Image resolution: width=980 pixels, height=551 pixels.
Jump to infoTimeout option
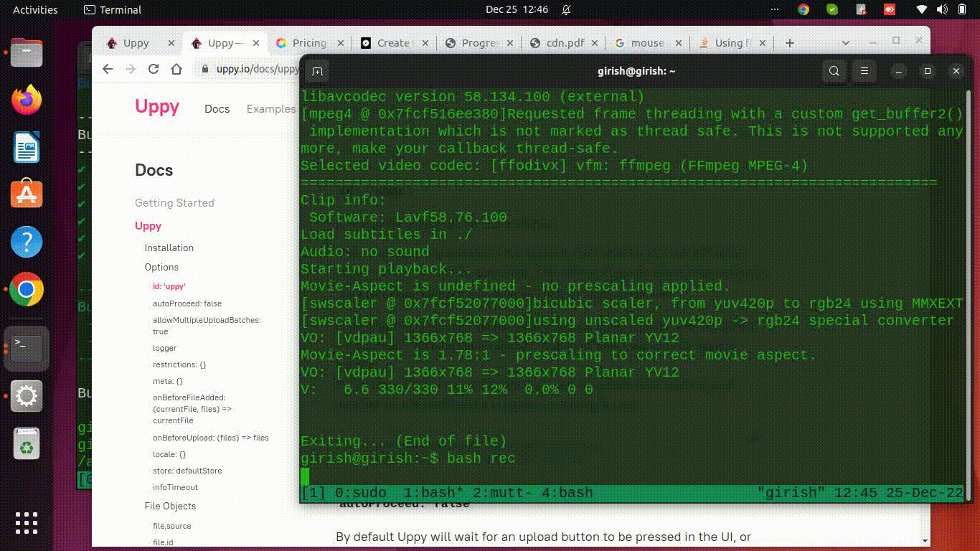175,487
